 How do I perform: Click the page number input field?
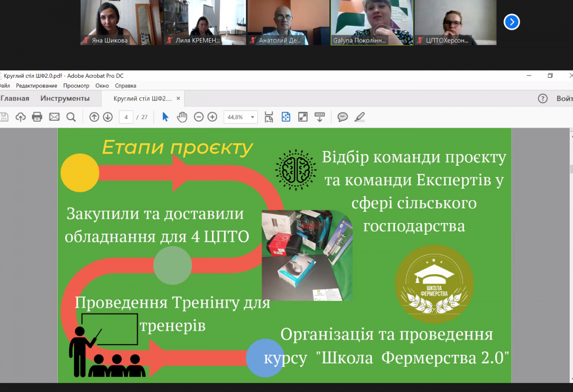tap(126, 117)
